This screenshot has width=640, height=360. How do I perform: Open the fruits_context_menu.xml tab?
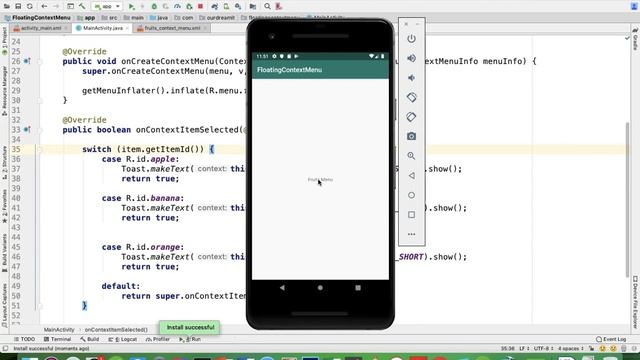(172, 28)
